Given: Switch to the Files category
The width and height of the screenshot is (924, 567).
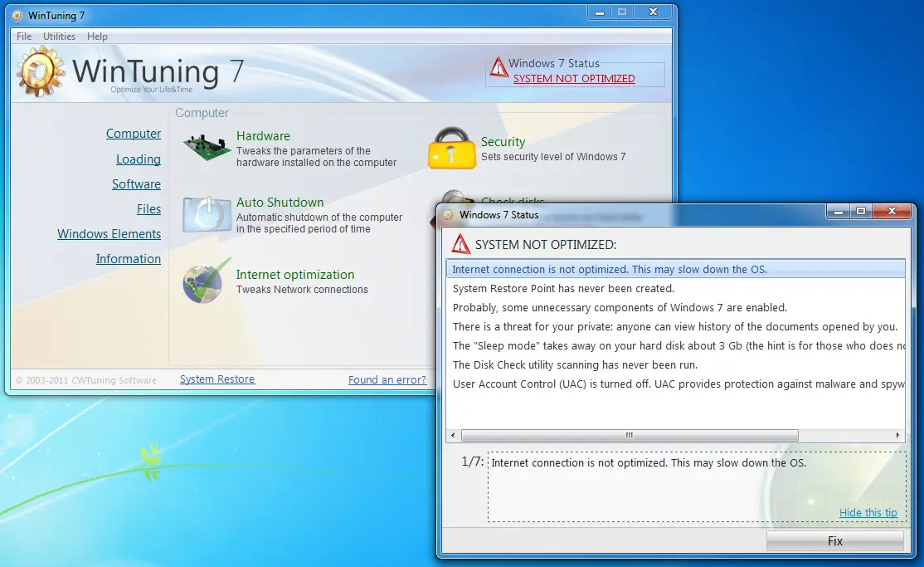Looking at the screenshot, I should coord(148,209).
